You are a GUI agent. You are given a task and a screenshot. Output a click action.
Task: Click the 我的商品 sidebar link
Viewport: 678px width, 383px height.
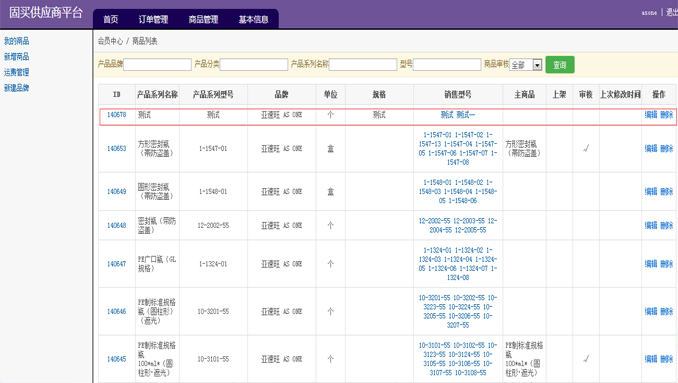pos(16,41)
